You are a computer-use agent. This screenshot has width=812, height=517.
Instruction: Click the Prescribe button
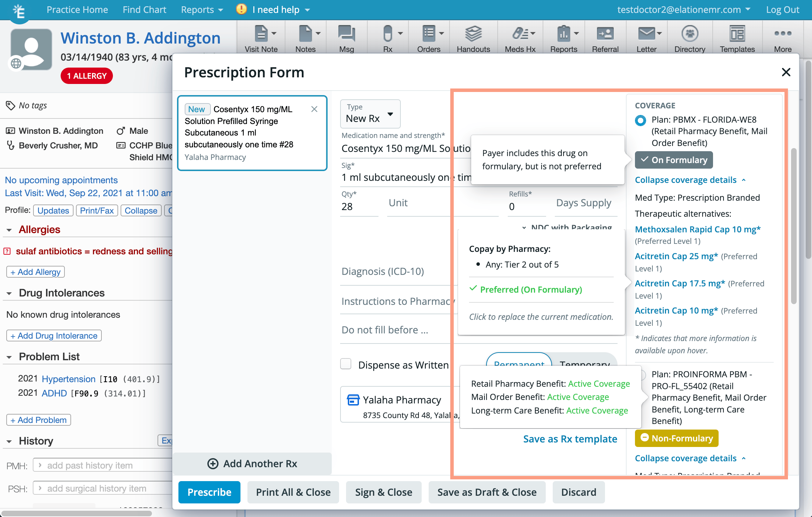coord(209,492)
